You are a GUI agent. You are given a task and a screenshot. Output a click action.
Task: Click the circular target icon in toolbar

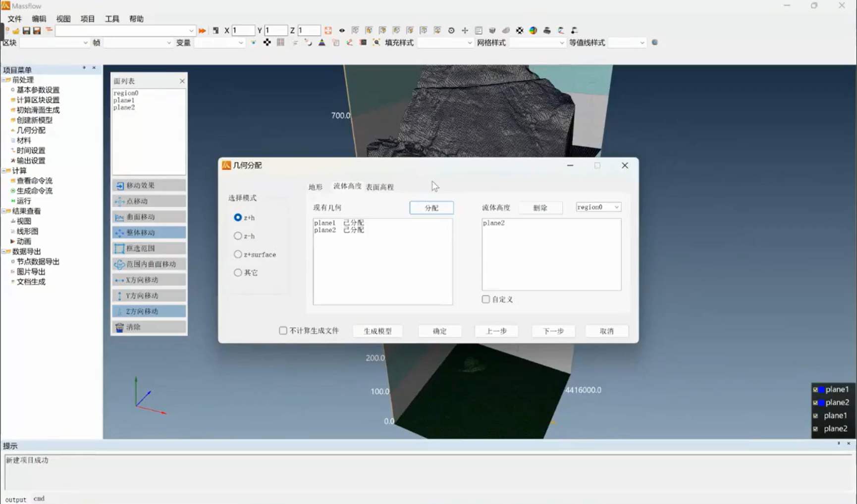coord(451,31)
